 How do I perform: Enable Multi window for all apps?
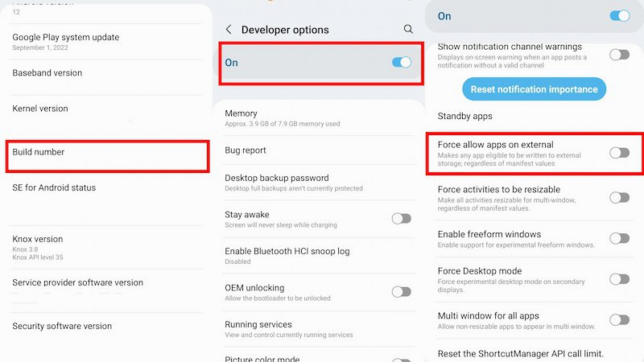coord(619,320)
